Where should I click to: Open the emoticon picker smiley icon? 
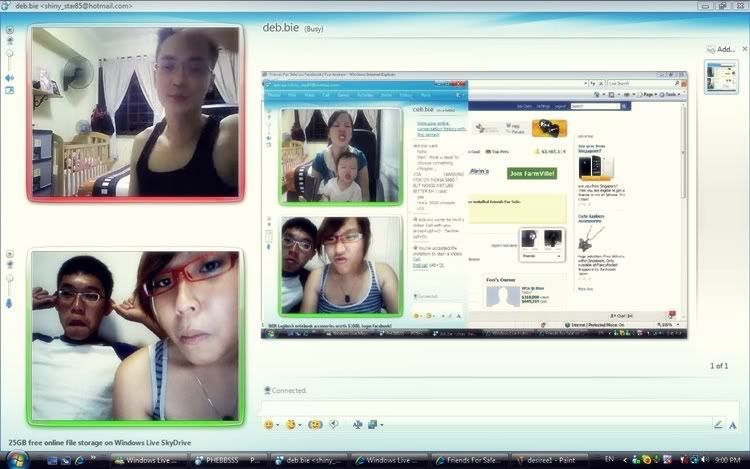(x=269, y=425)
